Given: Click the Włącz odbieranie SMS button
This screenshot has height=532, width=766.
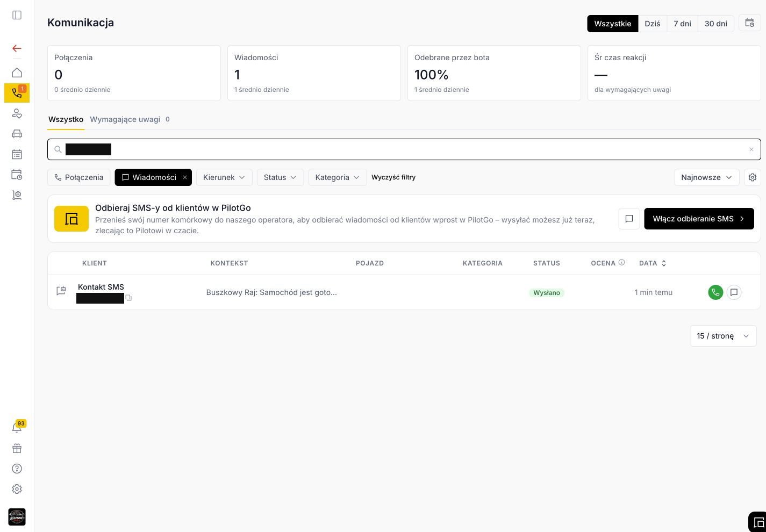Looking at the screenshot, I should coord(699,219).
